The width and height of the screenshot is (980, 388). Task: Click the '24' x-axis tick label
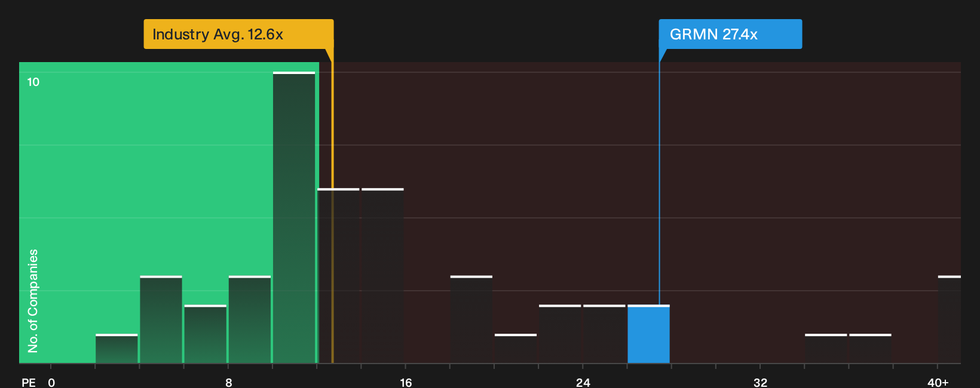[583, 382]
